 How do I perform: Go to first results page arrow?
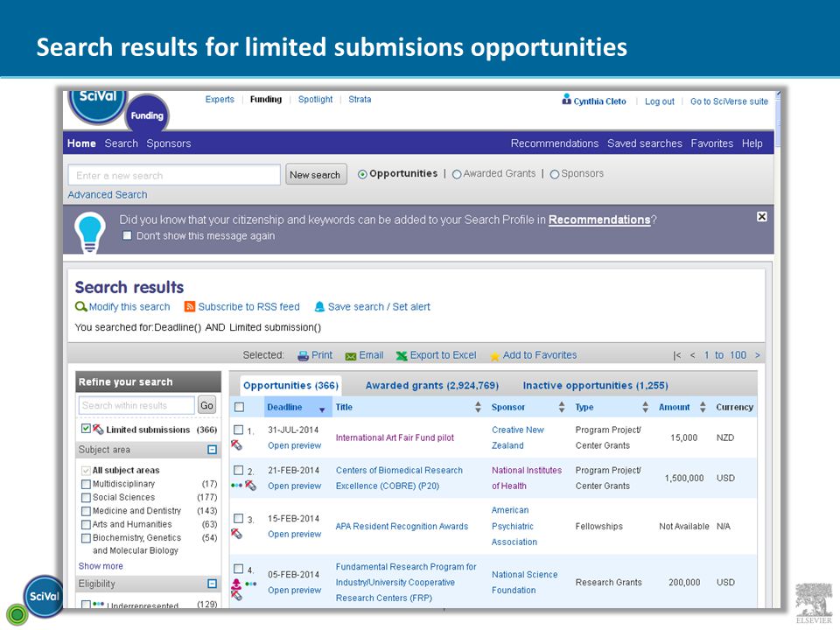coord(677,355)
